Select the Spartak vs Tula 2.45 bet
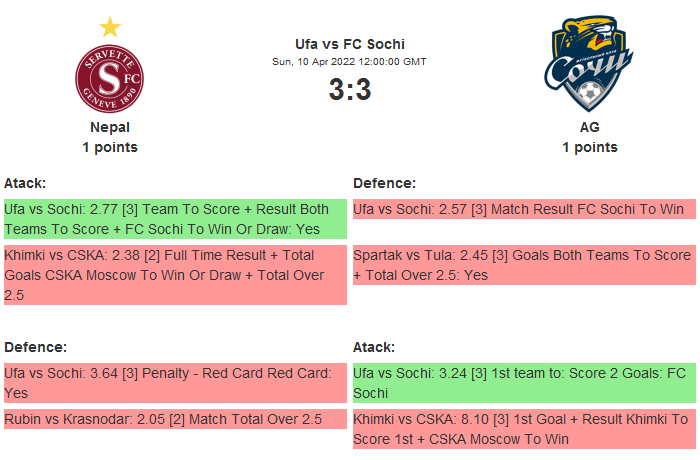The image size is (700, 460). pos(524,265)
